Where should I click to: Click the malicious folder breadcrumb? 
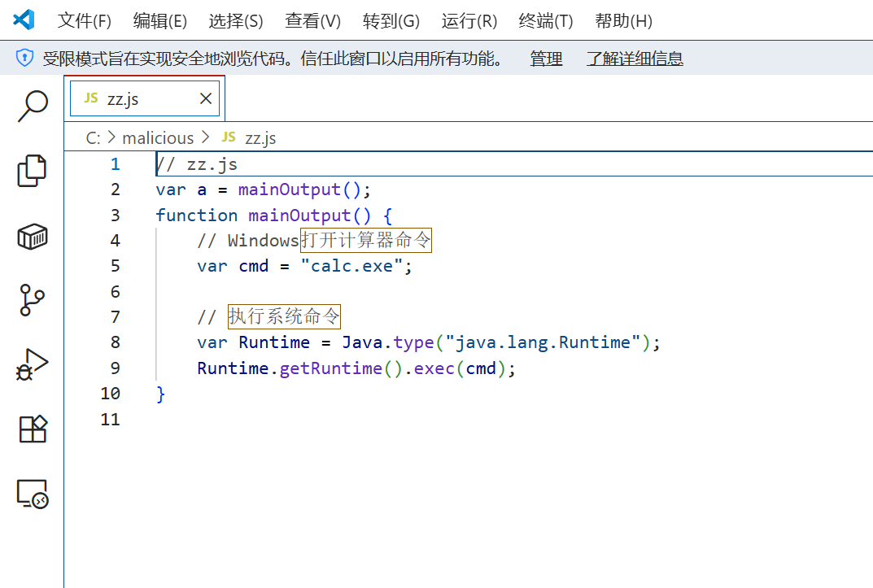tap(158, 137)
